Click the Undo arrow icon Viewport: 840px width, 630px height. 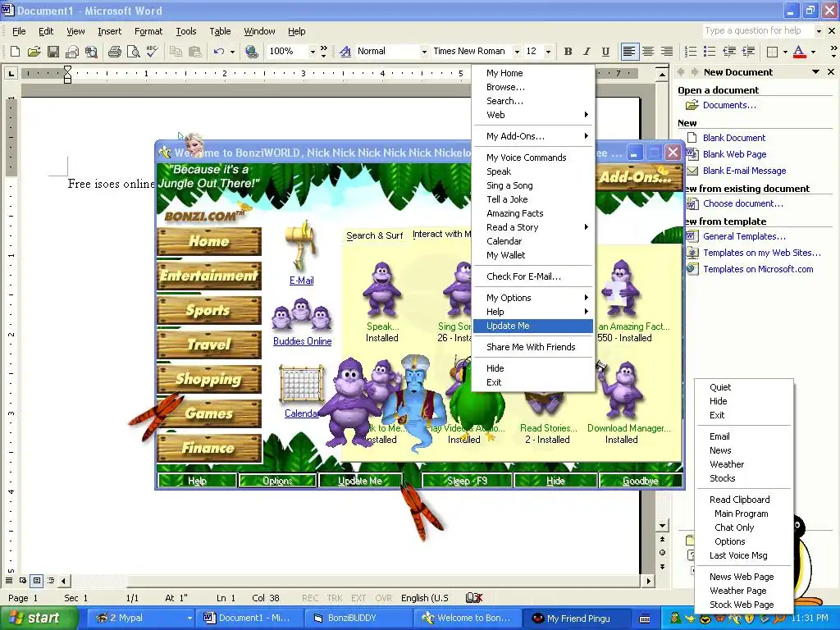(218, 52)
